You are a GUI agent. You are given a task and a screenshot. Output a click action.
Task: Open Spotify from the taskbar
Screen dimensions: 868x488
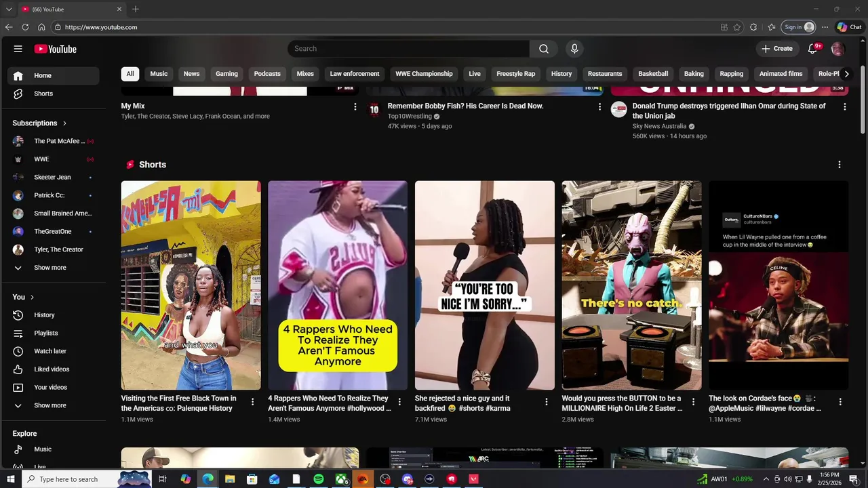(319, 479)
